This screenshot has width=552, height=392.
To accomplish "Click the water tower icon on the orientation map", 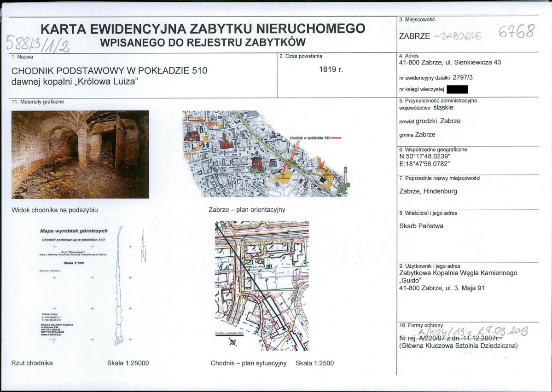I will [x=257, y=161].
